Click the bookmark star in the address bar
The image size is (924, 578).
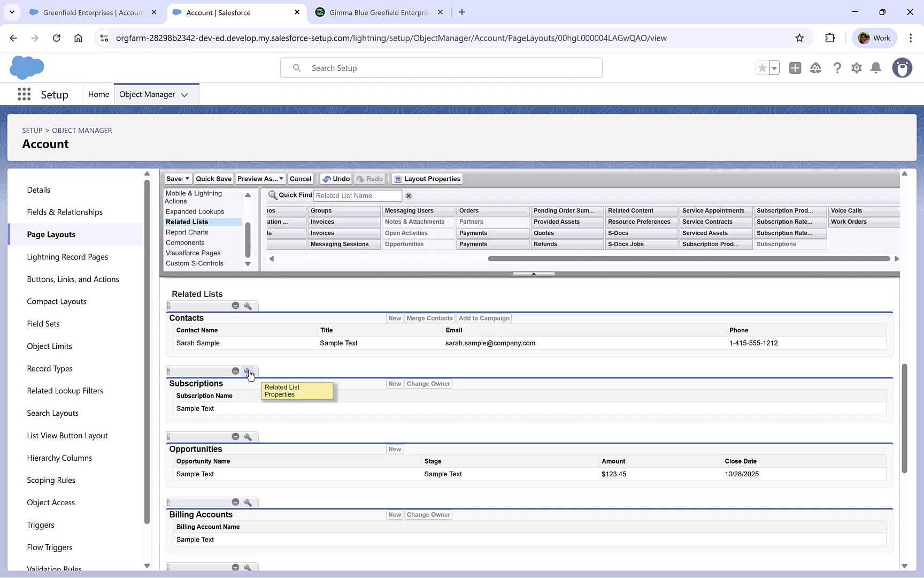tap(799, 38)
